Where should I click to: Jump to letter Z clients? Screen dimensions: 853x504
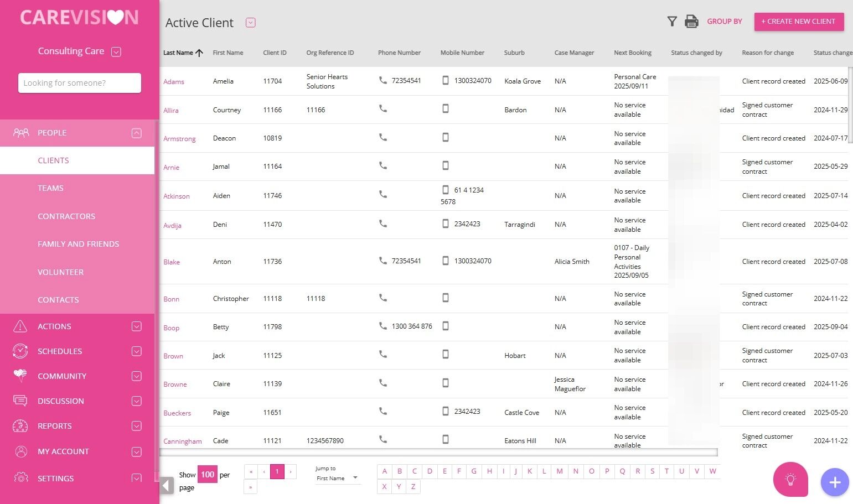(x=413, y=487)
